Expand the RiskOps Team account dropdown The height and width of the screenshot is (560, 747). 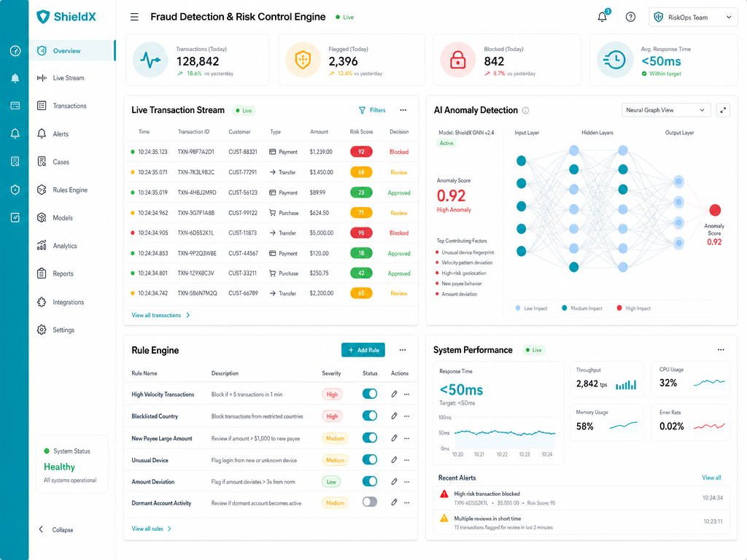693,17
